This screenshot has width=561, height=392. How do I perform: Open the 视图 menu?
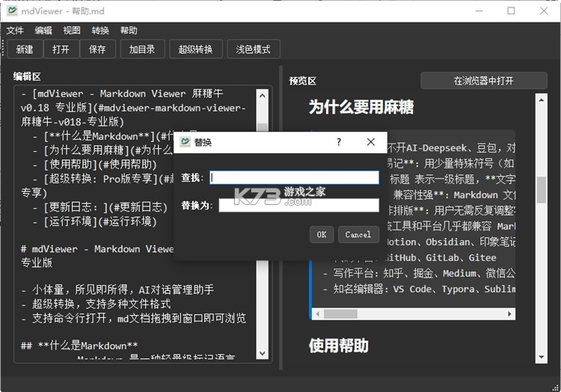click(72, 31)
